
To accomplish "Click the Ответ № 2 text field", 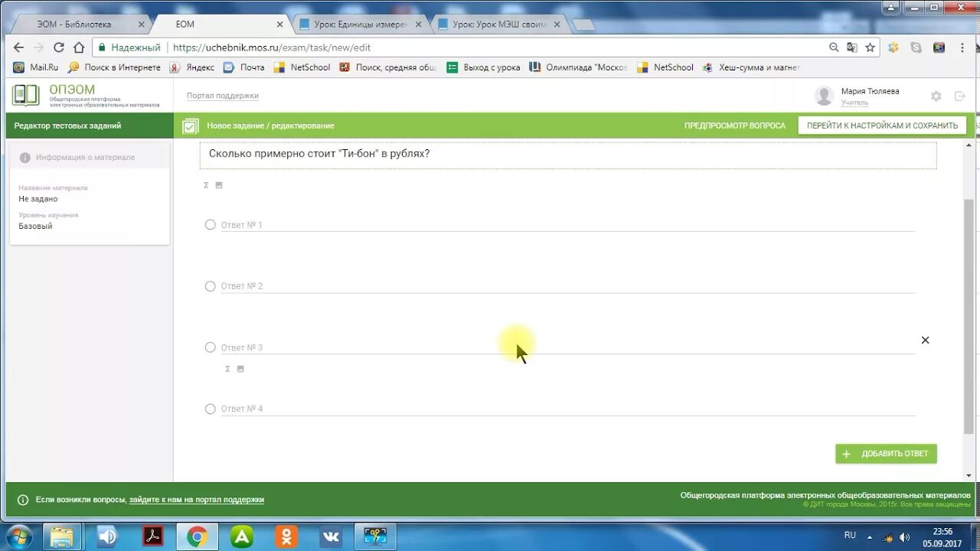I will pyautogui.click(x=568, y=286).
